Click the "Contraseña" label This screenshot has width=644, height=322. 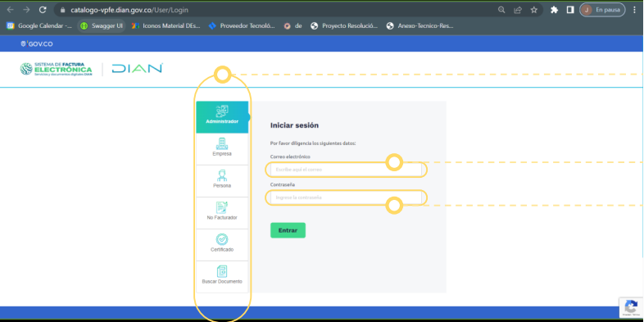coord(283,185)
